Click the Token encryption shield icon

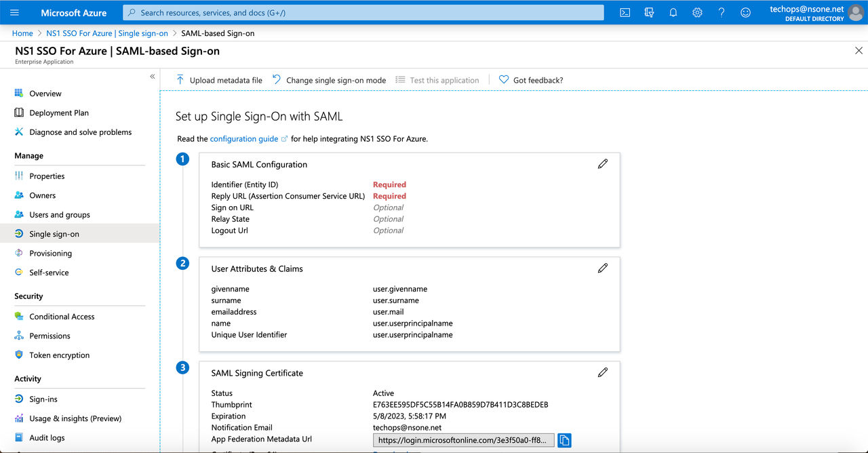click(19, 355)
